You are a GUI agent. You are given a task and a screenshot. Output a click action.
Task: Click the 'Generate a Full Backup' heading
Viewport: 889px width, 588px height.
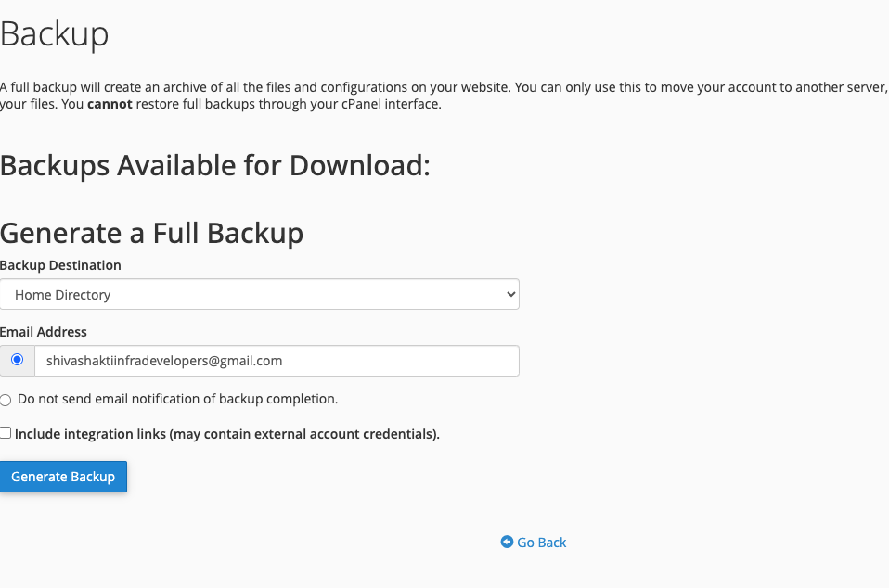(151, 233)
